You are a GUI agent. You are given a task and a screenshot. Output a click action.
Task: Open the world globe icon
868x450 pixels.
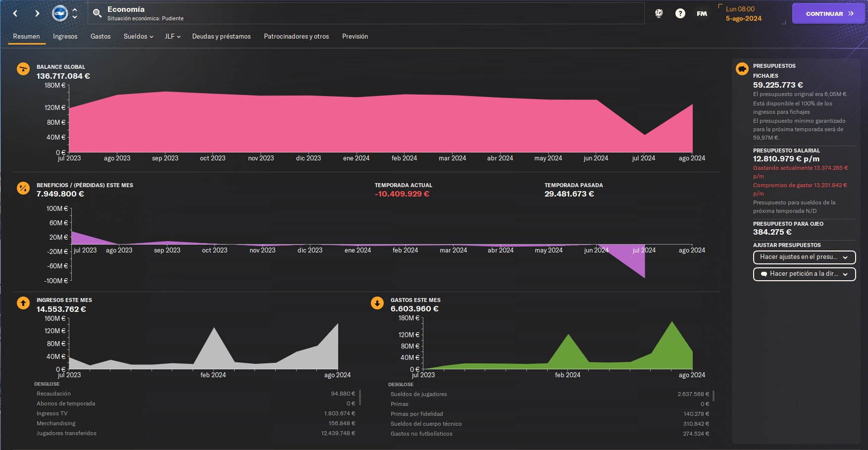pyautogui.click(x=659, y=13)
